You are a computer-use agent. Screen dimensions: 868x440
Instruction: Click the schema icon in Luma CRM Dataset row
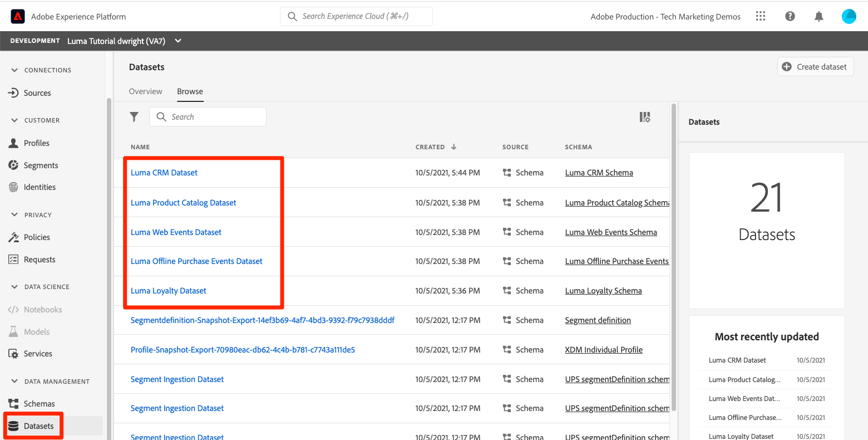coord(507,173)
